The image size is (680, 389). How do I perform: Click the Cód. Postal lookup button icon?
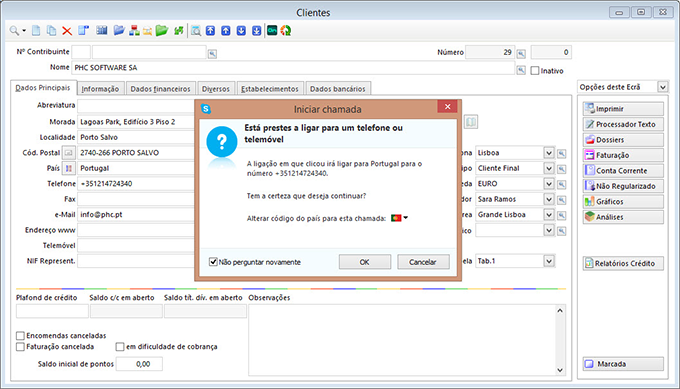coord(69,153)
